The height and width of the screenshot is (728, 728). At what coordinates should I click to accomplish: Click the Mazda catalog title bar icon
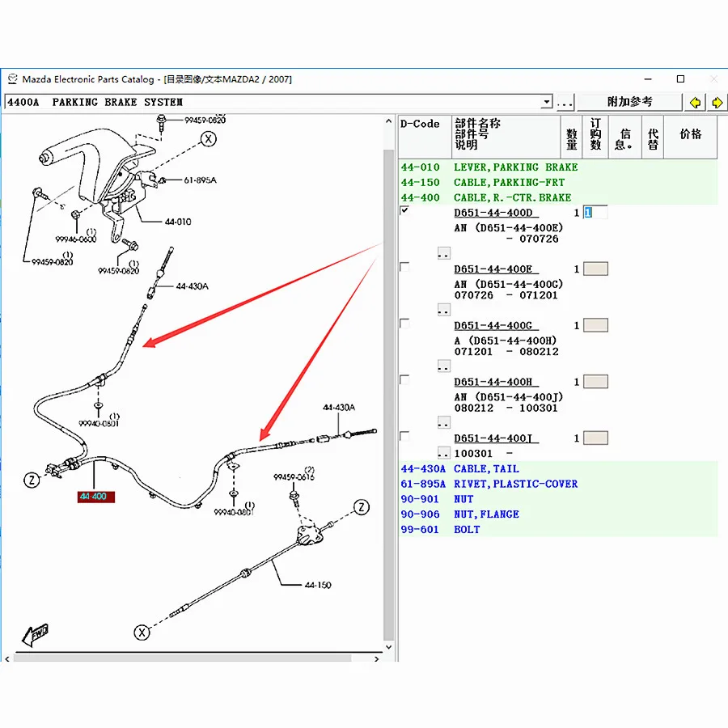(x=12, y=79)
